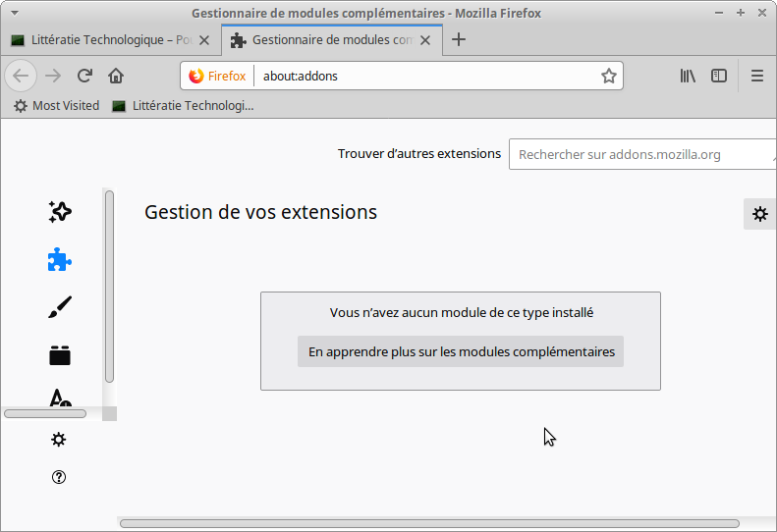Screen dimensions: 777x532
Task: Expand the extension tools gear menu
Action: (x=759, y=214)
